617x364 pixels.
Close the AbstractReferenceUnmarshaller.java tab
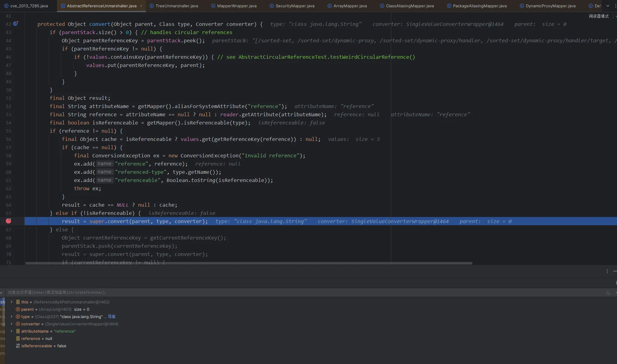click(141, 6)
